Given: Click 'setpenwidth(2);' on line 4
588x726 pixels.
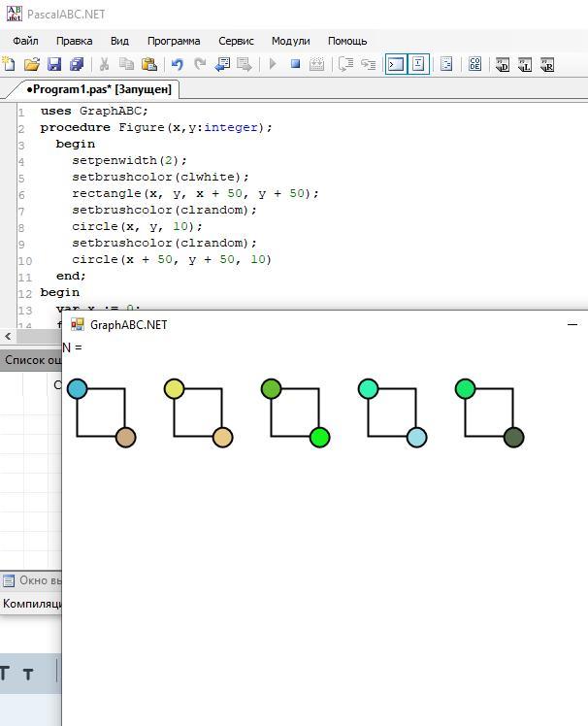Looking at the screenshot, I should click(130, 161).
